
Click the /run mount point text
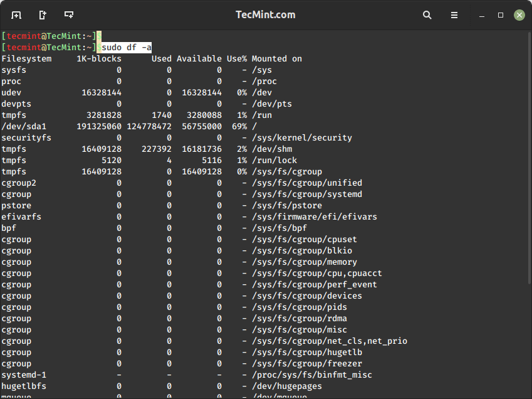[x=262, y=115]
